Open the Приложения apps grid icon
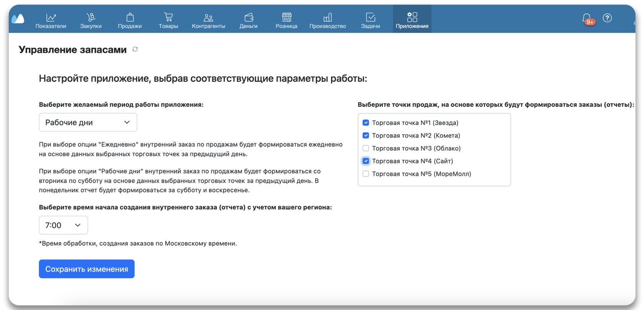 pos(412,17)
